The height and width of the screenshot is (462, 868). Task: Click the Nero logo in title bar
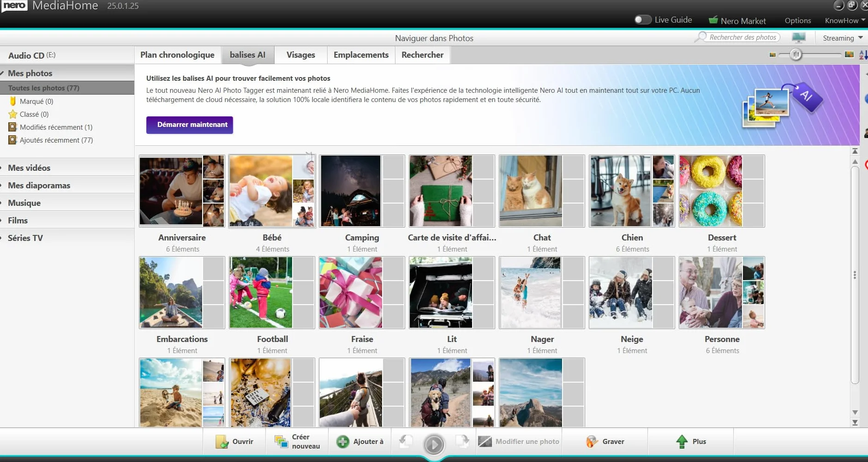pos(14,6)
